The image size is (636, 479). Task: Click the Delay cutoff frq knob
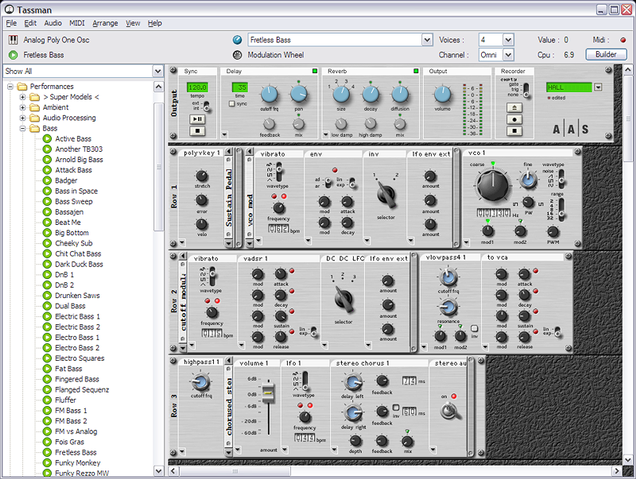click(269, 95)
